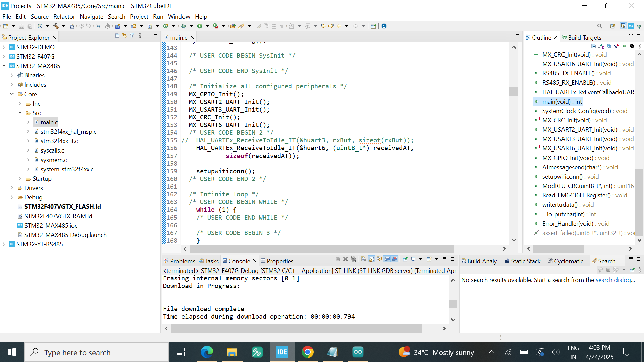
Task: Collapse all items in Outline view
Action: point(594,46)
